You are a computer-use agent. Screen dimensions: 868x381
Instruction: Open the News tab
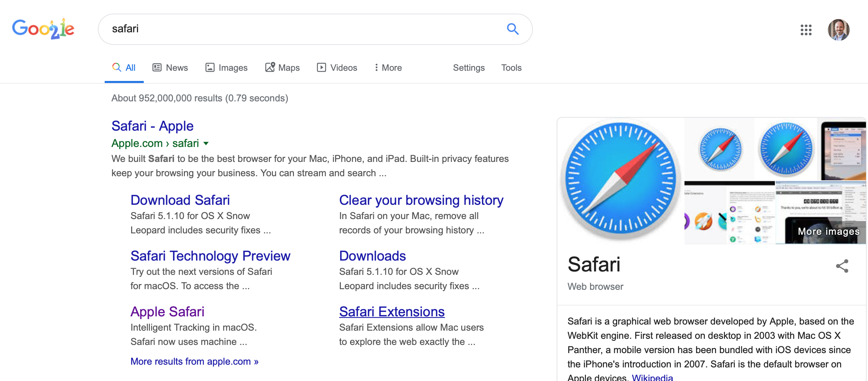[170, 68]
